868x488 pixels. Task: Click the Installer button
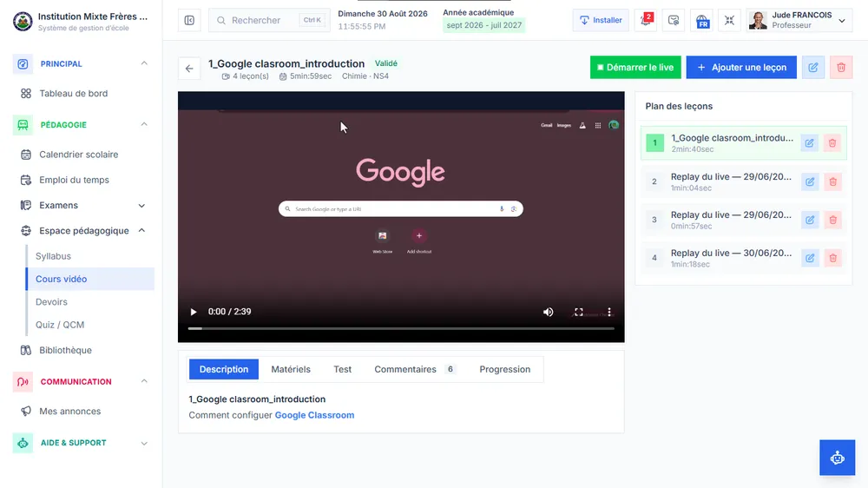(601, 21)
